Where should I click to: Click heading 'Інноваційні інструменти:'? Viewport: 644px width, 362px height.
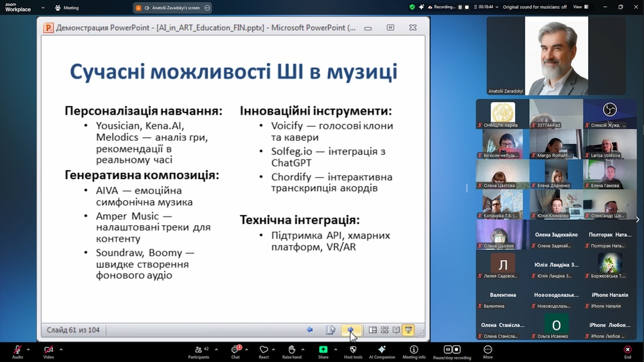click(x=316, y=111)
